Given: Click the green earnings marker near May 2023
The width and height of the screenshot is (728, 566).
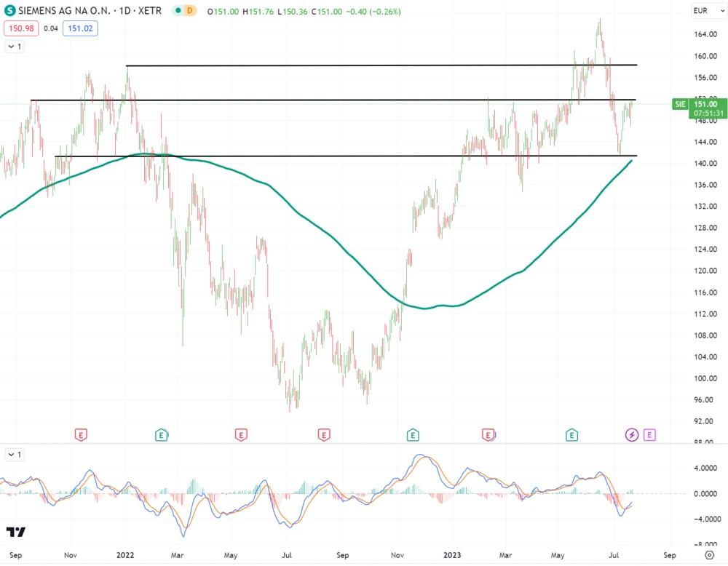Looking at the screenshot, I should tap(572, 435).
